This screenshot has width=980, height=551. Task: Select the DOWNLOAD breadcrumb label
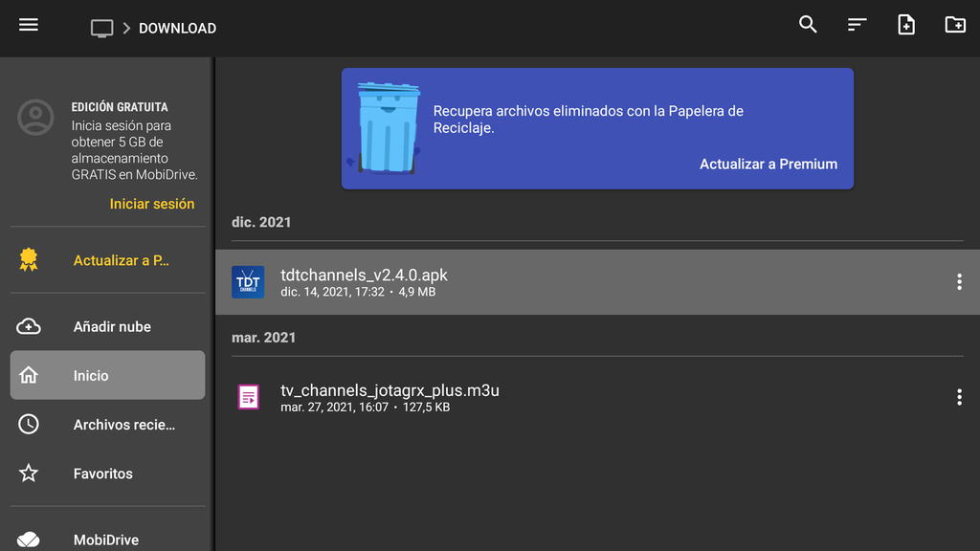pyautogui.click(x=177, y=28)
